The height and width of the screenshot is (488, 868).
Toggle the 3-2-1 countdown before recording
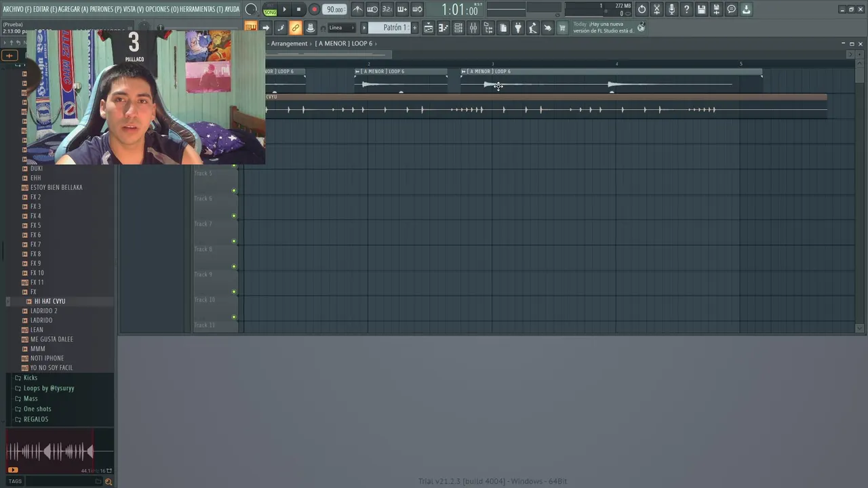pyautogui.click(x=387, y=9)
